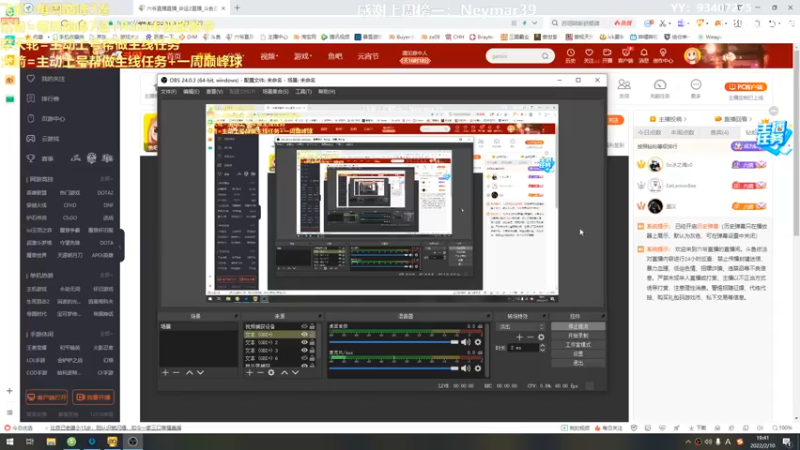The height and width of the screenshot is (450, 800).
Task: Mute the microphone/Aux speaker icon
Action: [466, 368]
